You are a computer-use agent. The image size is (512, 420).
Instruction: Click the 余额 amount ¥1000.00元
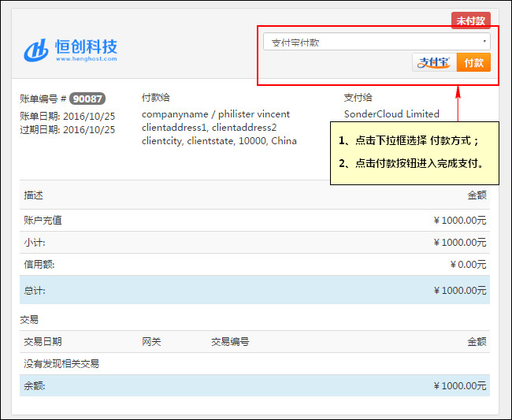click(x=460, y=385)
